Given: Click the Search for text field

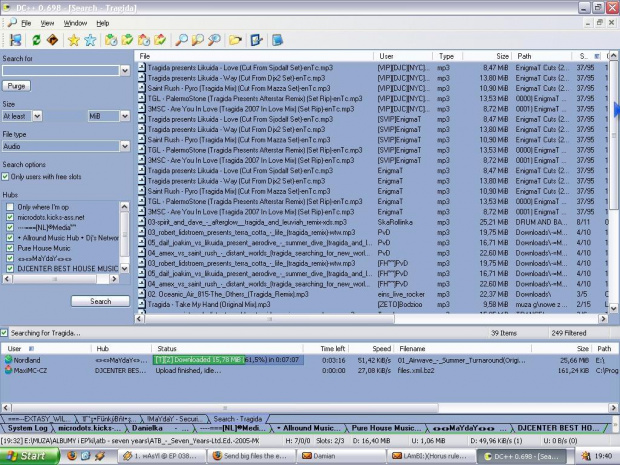Looking at the screenshot, I should pos(60,71).
